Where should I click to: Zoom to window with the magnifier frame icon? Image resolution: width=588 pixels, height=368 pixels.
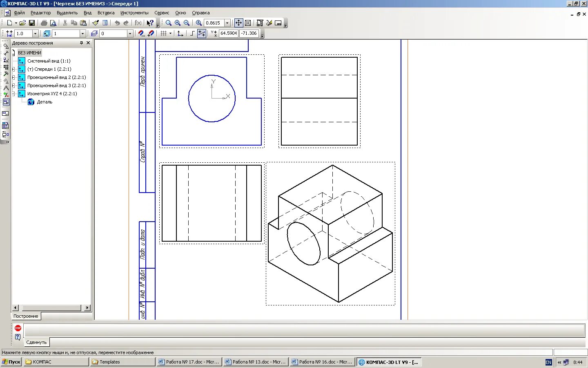click(169, 23)
